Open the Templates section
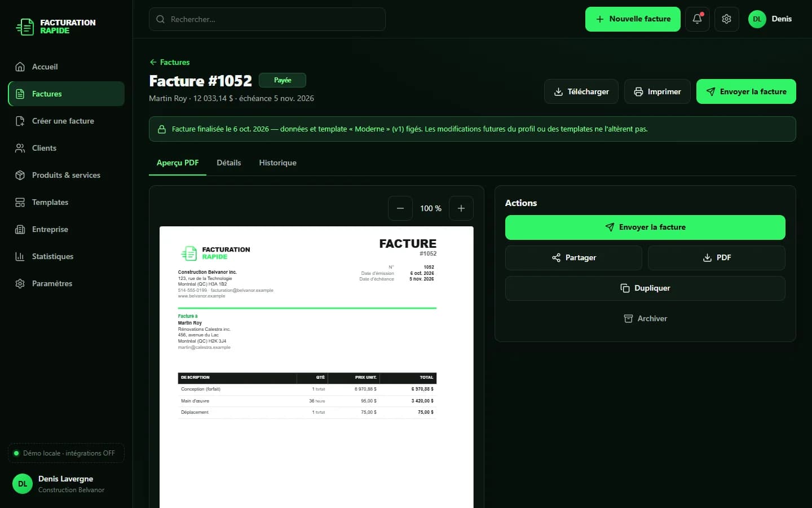812x508 pixels. pos(66,202)
